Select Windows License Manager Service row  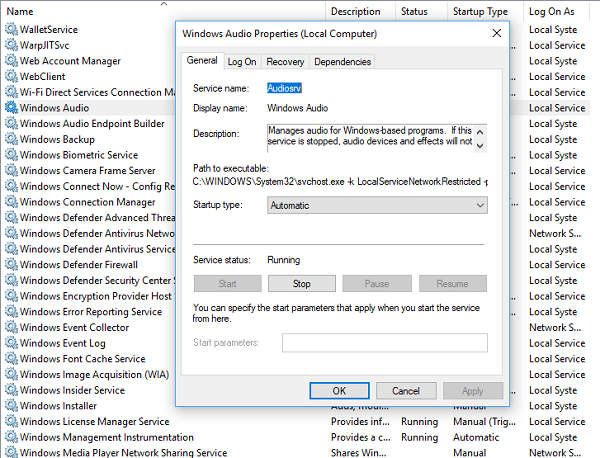tap(95, 422)
